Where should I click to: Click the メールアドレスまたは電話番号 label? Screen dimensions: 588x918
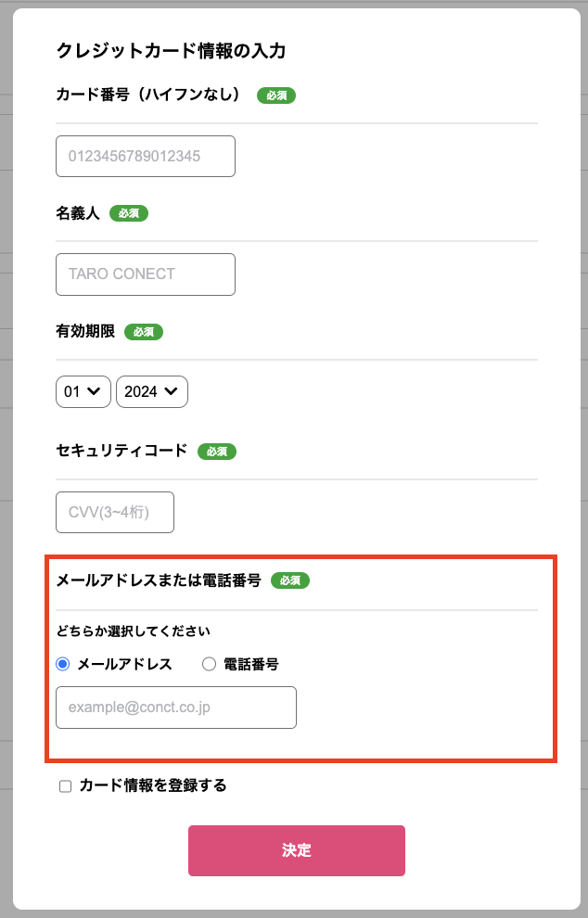coord(159,580)
